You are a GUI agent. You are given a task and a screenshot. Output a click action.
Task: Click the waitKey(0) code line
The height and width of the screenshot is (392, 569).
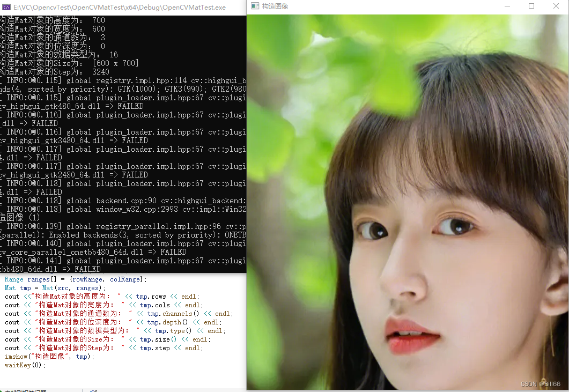pos(25,365)
